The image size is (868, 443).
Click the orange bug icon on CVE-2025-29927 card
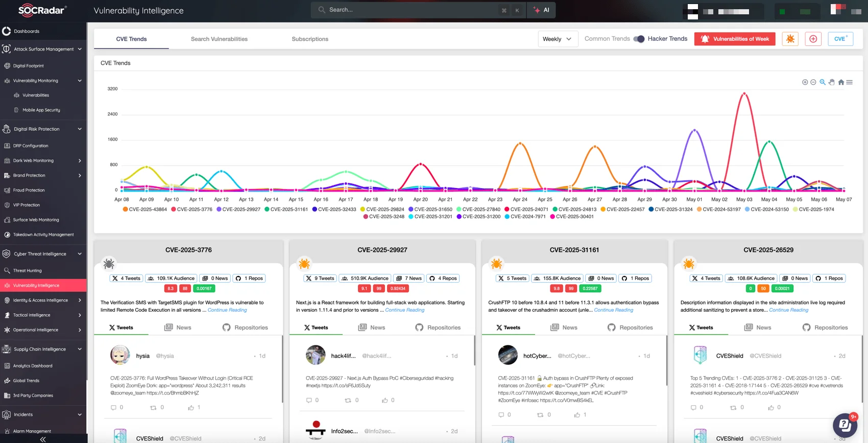pyautogui.click(x=304, y=264)
